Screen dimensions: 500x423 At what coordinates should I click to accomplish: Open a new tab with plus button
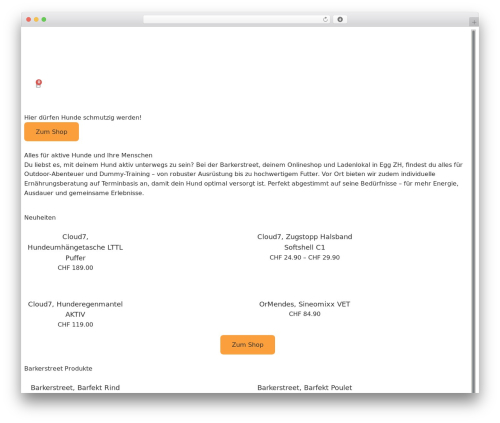point(474,22)
